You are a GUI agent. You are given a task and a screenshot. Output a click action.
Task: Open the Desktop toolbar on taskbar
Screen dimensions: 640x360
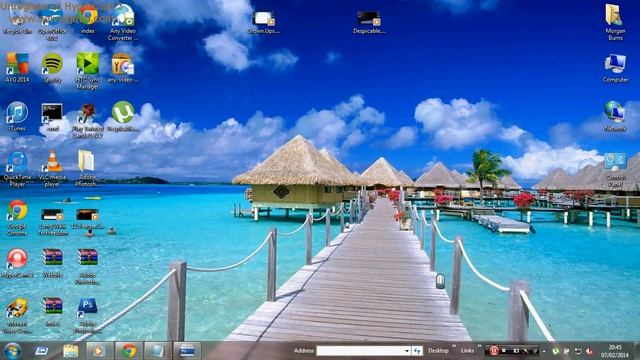pos(438,351)
